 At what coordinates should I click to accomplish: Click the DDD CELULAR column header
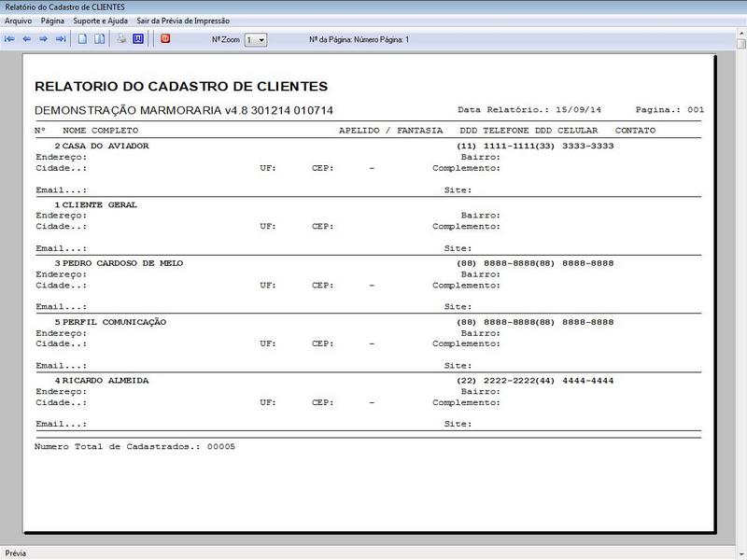pyautogui.click(x=566, y=131)
